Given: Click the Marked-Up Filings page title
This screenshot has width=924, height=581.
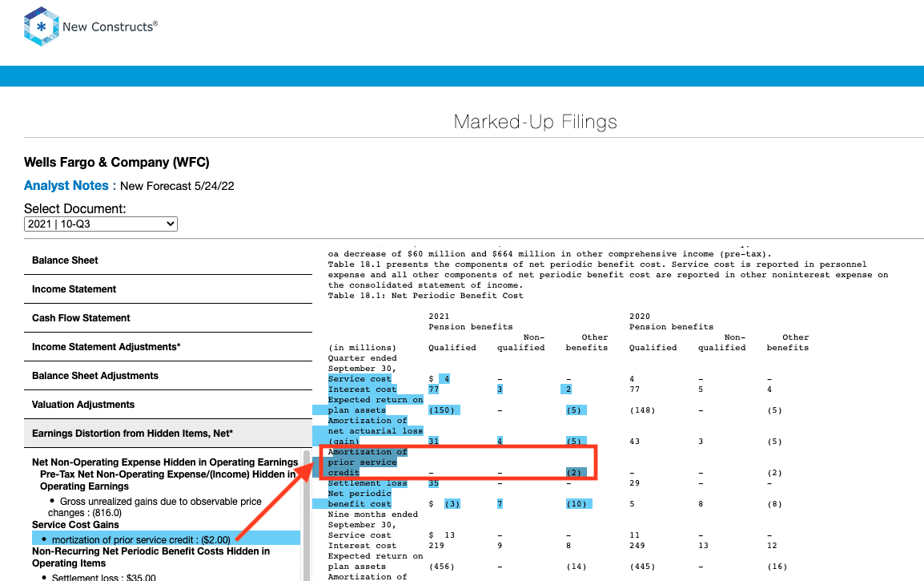Looking at the screenshot, I should [x=535, y=122].
